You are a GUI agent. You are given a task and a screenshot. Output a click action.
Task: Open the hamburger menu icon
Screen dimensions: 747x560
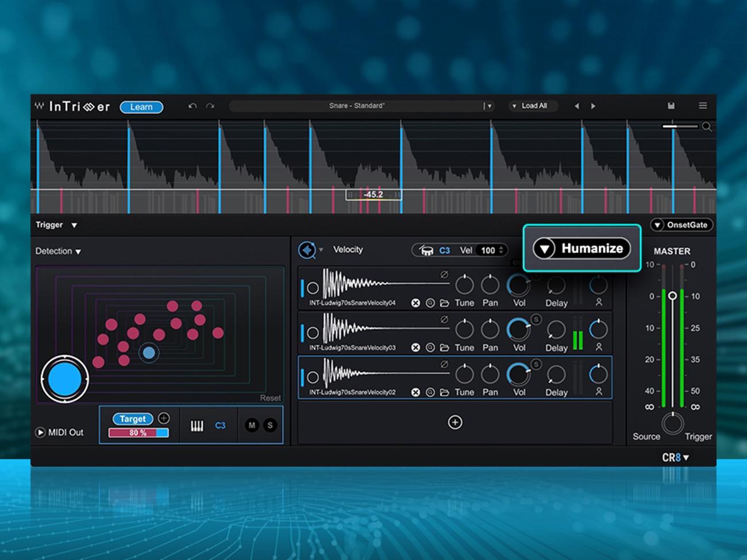pos(703,106)
